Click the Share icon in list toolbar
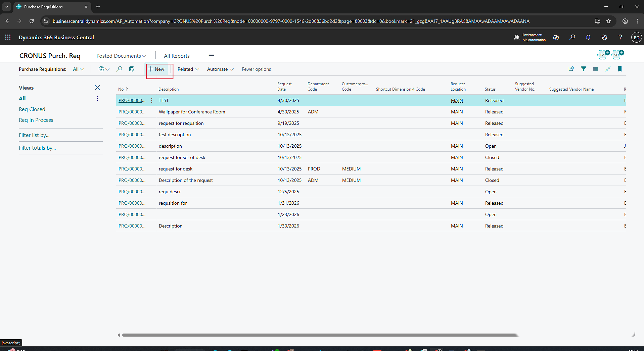This screenshot has height=351, width=644. 571,69
